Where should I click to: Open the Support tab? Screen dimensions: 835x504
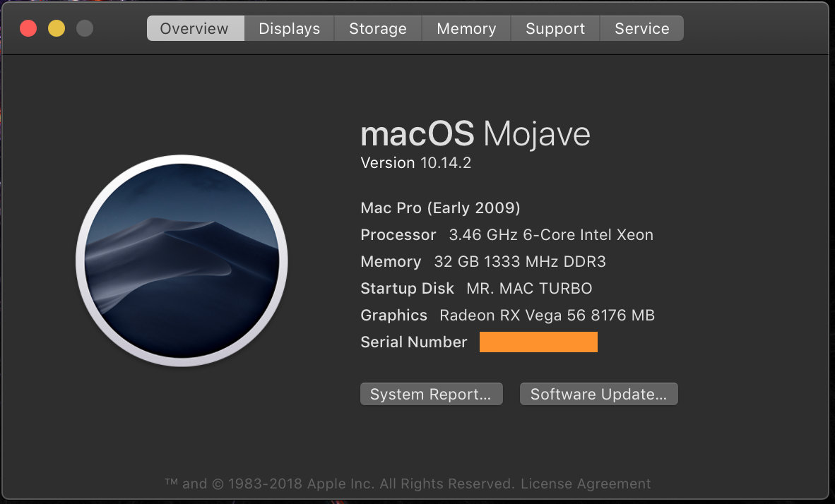coord(555,28)
